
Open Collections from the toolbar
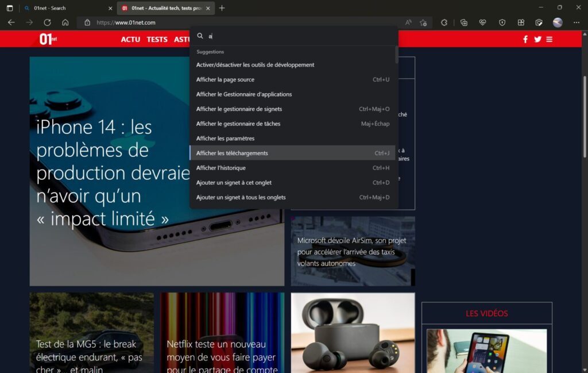(x=464, y=22)
